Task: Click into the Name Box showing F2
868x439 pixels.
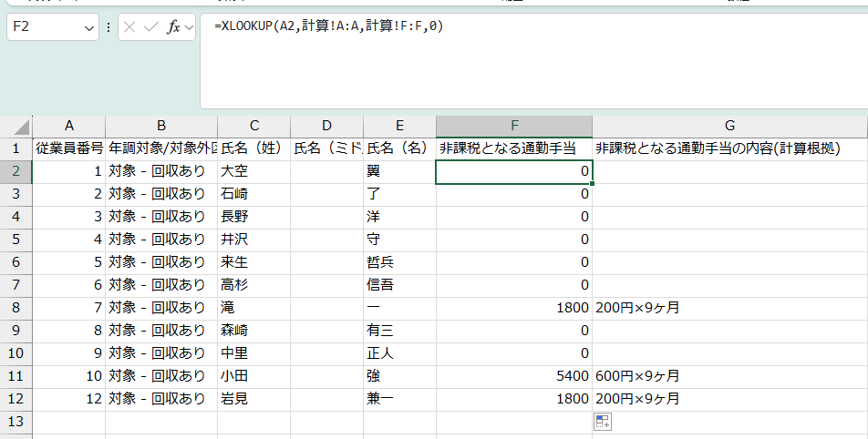Action: coord(46,27)
